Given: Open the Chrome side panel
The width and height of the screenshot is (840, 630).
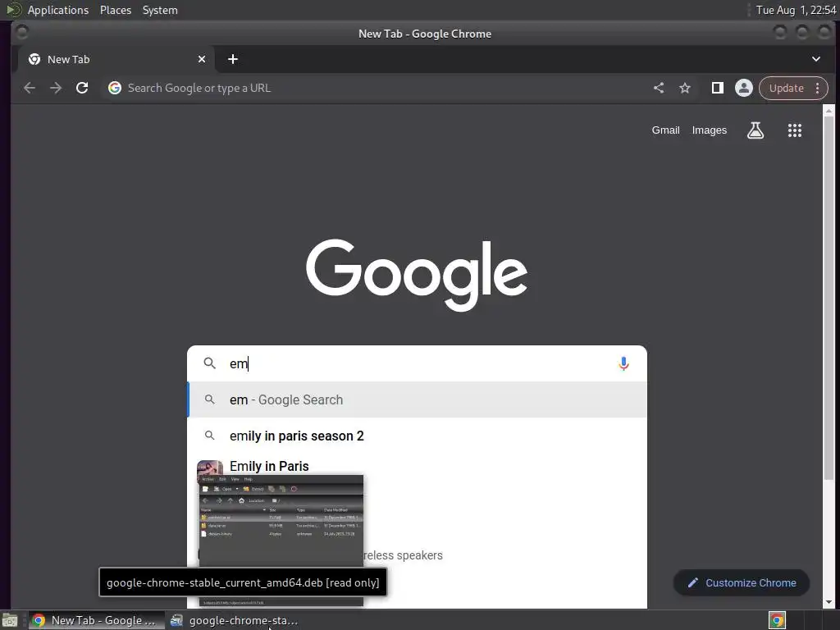Looking at the screenshot, I should 717,88.
